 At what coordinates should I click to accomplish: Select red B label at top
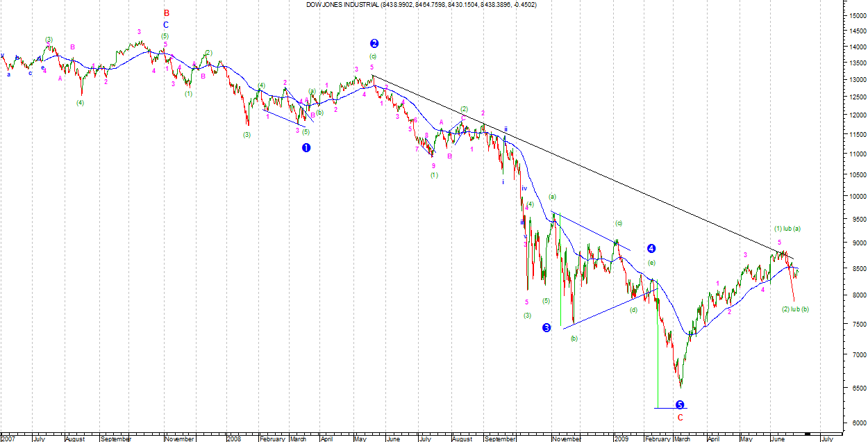[x=166, y=13]
